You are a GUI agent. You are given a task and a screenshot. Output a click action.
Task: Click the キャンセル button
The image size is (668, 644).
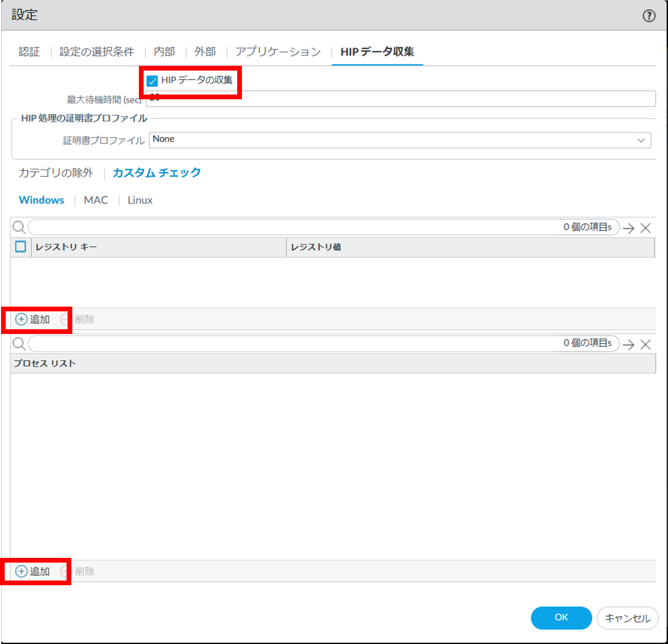627,618
